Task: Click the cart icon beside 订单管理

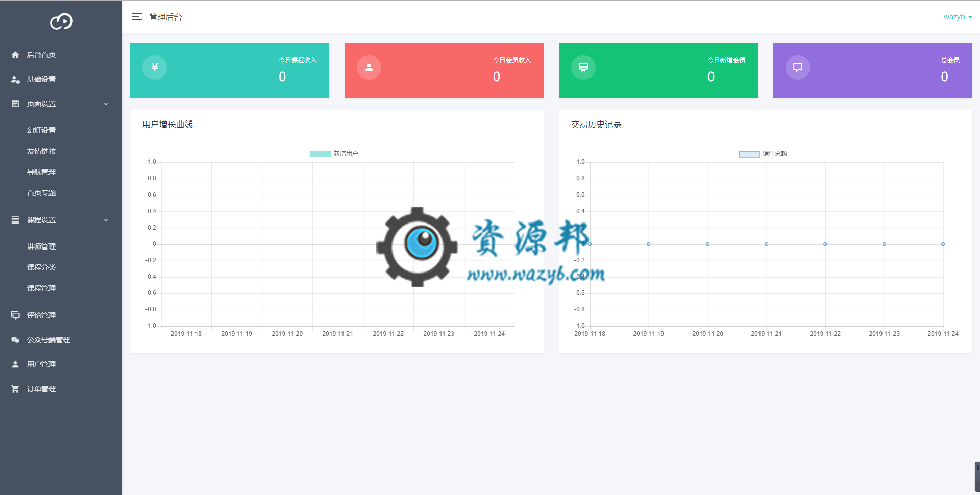Action: 15,389
